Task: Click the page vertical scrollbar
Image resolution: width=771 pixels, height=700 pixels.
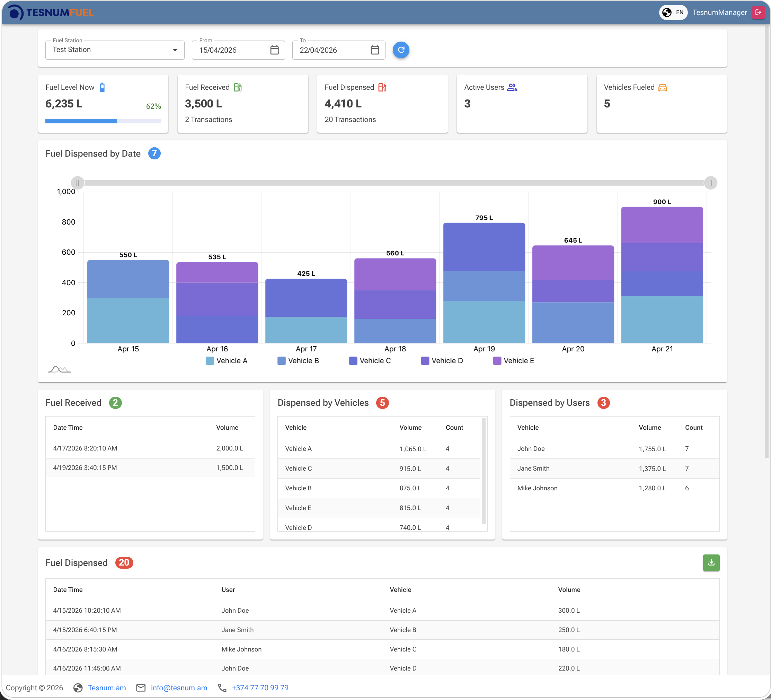Action: (766, 241)
